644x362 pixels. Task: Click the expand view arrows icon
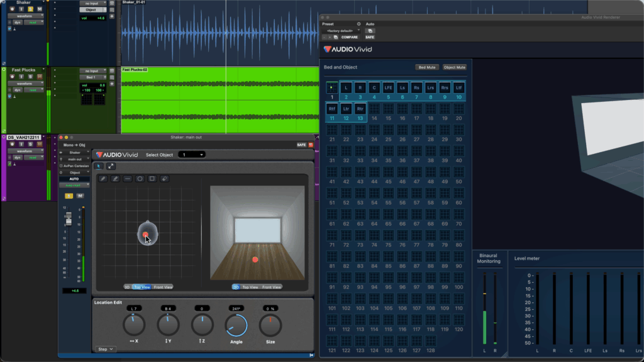[x=111, y=166]
